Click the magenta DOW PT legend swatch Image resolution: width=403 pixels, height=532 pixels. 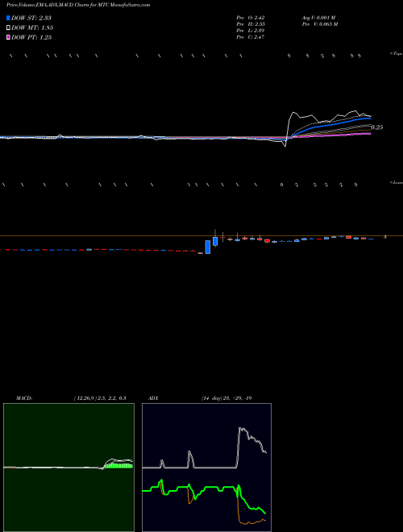click(x=8, y=37)
